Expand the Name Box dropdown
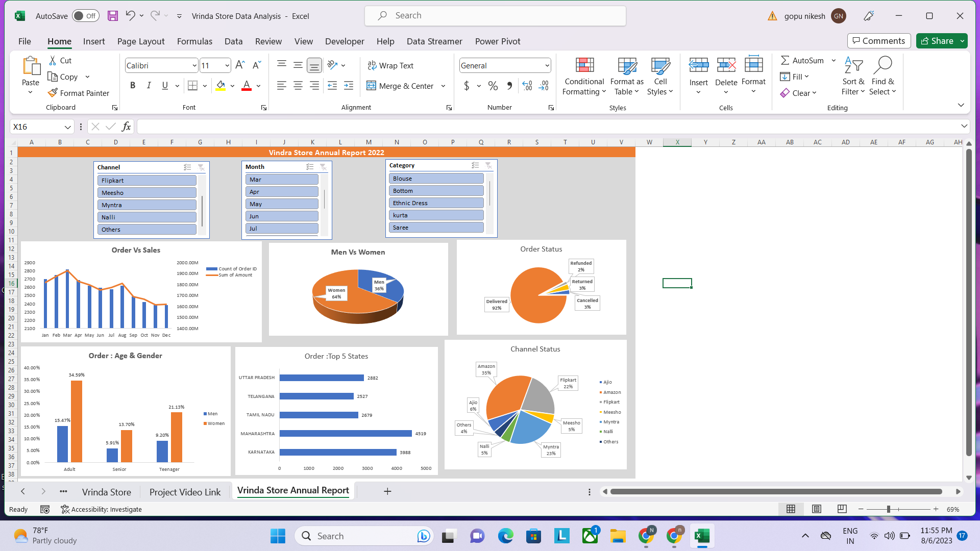Viewport: 980px width, 551px height. [67, 127]
